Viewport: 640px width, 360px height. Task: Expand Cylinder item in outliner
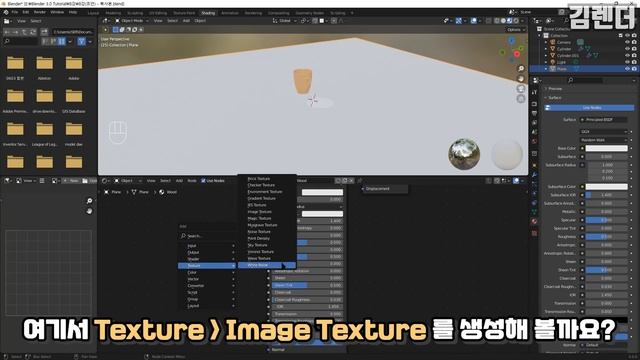[546, 49]
